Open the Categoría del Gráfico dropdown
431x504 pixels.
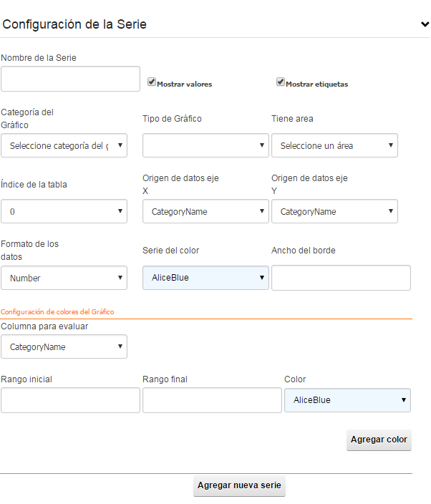point(64,145)
